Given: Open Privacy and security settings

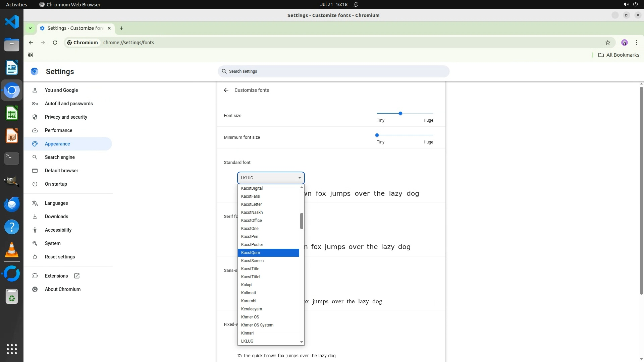Looking at the screenshot, I should tap(66, 117).
